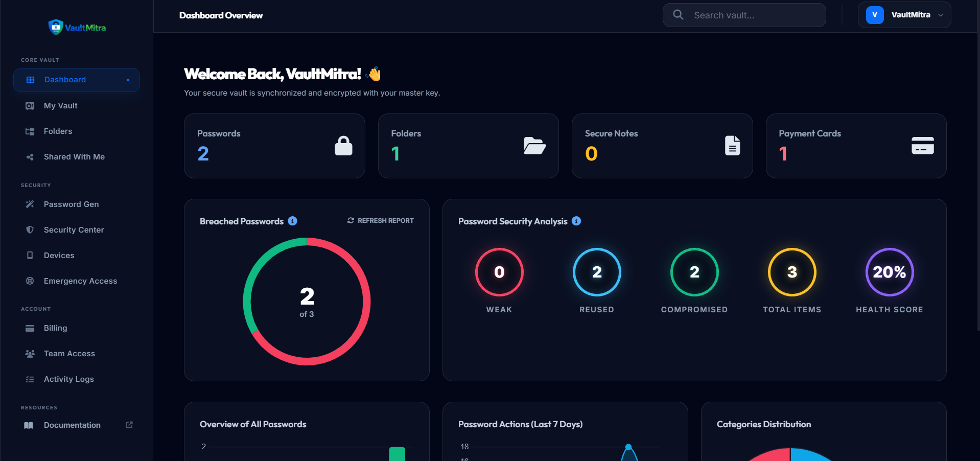
Task: Click the Documentation book icon
Action: (x=29, y=425)
